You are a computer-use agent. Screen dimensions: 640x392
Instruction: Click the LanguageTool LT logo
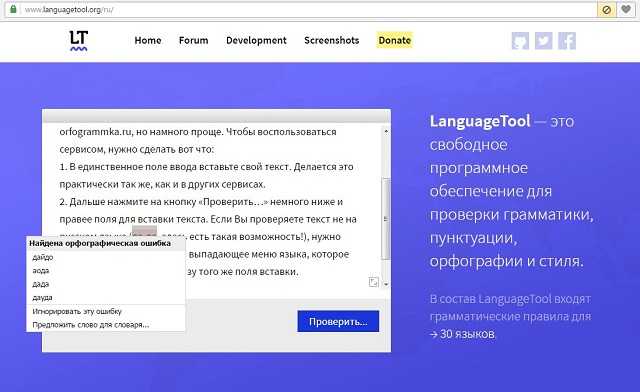pyautogui.click(x=78, y=41)
